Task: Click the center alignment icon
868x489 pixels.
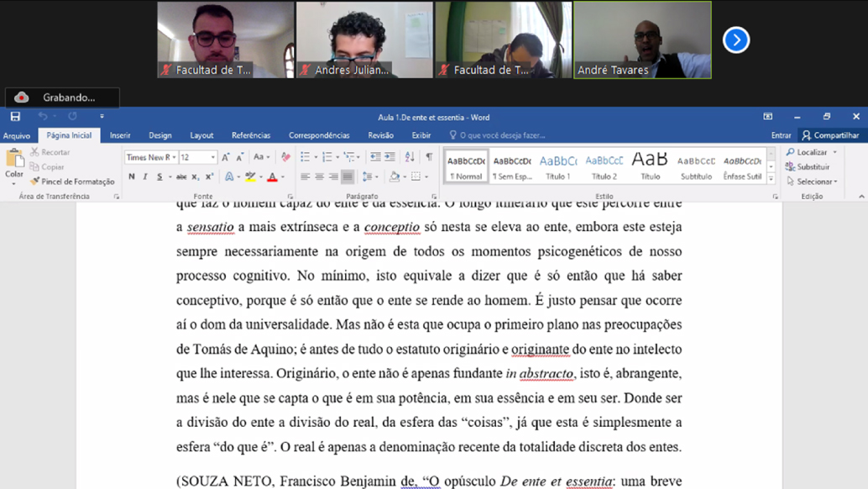Action: click(319, 176)
